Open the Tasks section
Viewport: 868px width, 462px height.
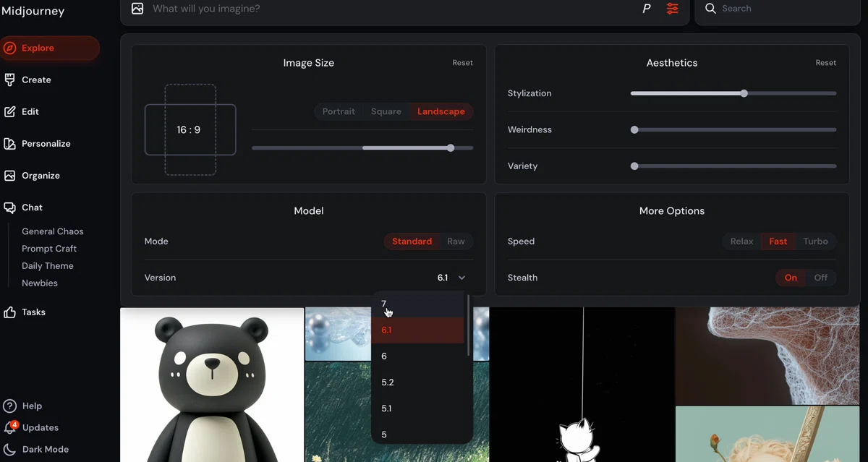(33, 312)
